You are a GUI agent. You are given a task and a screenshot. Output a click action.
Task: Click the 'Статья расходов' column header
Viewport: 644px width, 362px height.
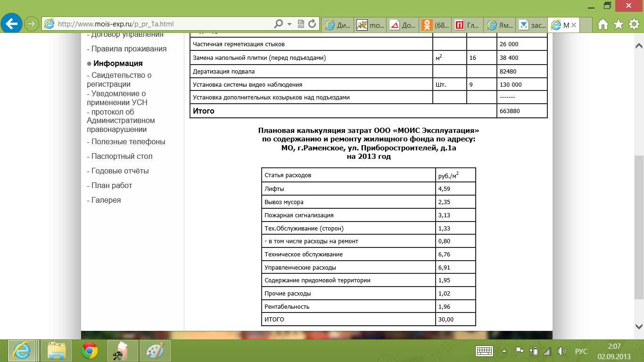[x=288, y=175]
